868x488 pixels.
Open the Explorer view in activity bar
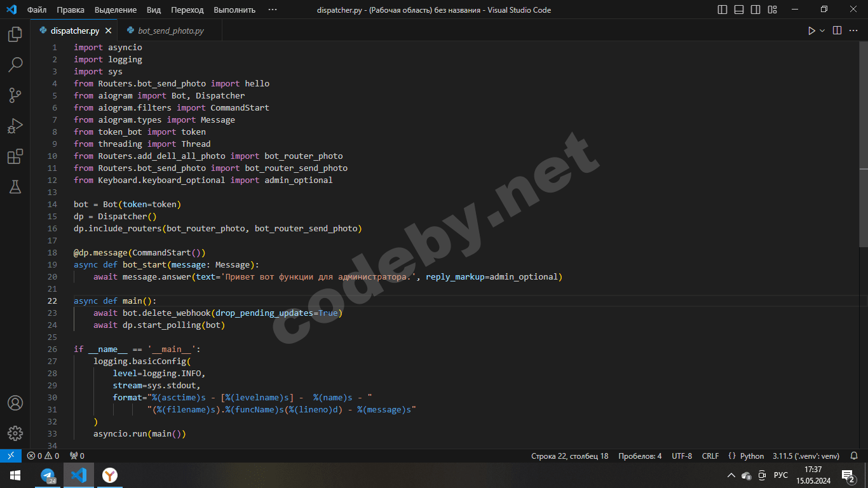[15, 34]
